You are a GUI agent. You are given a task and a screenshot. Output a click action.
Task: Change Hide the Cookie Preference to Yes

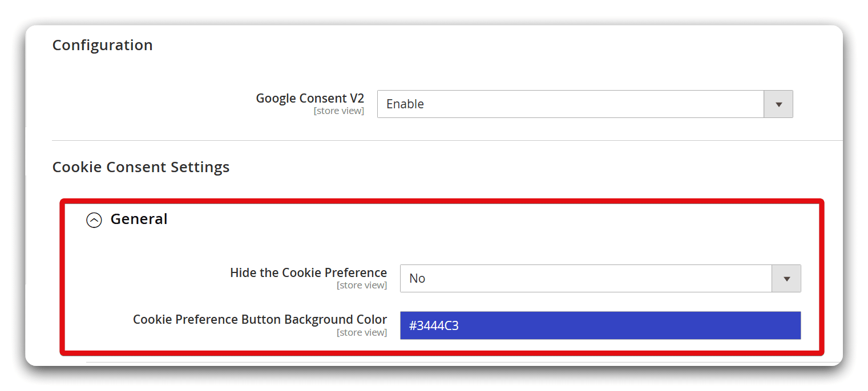point(582,278)
